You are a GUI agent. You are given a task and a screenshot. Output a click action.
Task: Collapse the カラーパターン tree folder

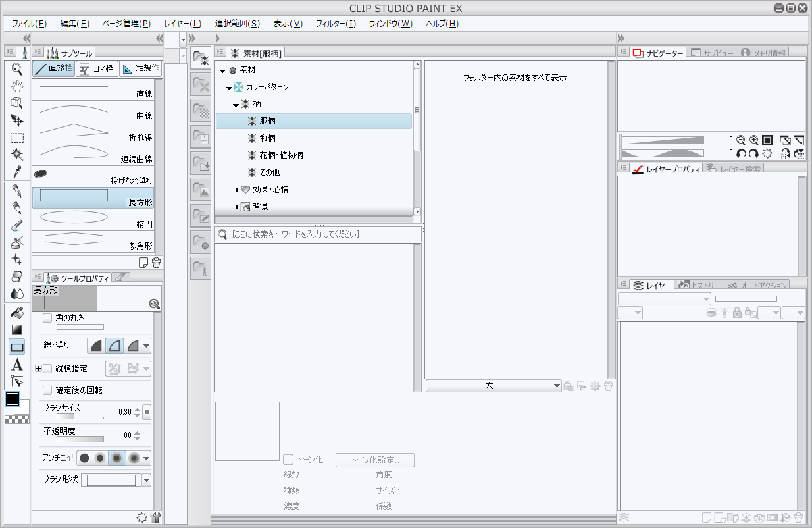coord(229,88)
